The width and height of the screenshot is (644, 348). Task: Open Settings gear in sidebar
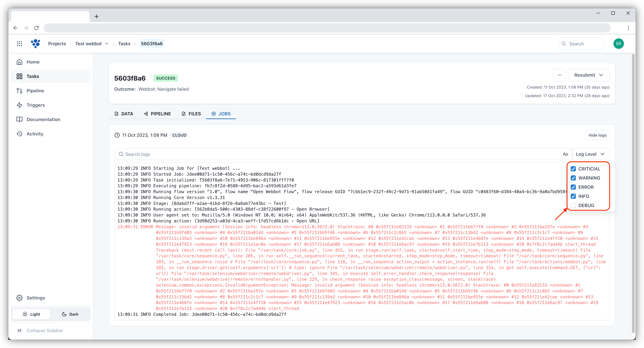click(x=19, y=298)
